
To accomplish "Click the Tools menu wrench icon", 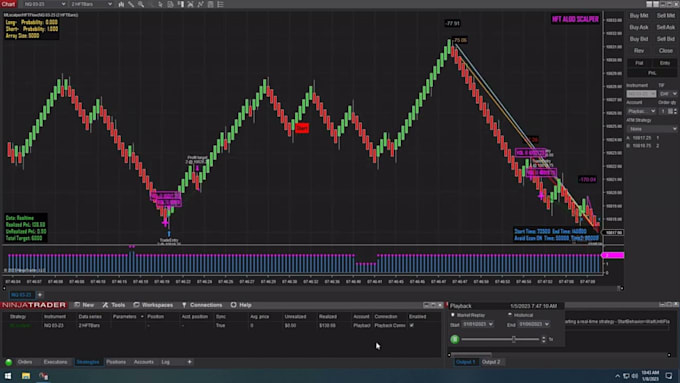I will click(x=105, y=305).
